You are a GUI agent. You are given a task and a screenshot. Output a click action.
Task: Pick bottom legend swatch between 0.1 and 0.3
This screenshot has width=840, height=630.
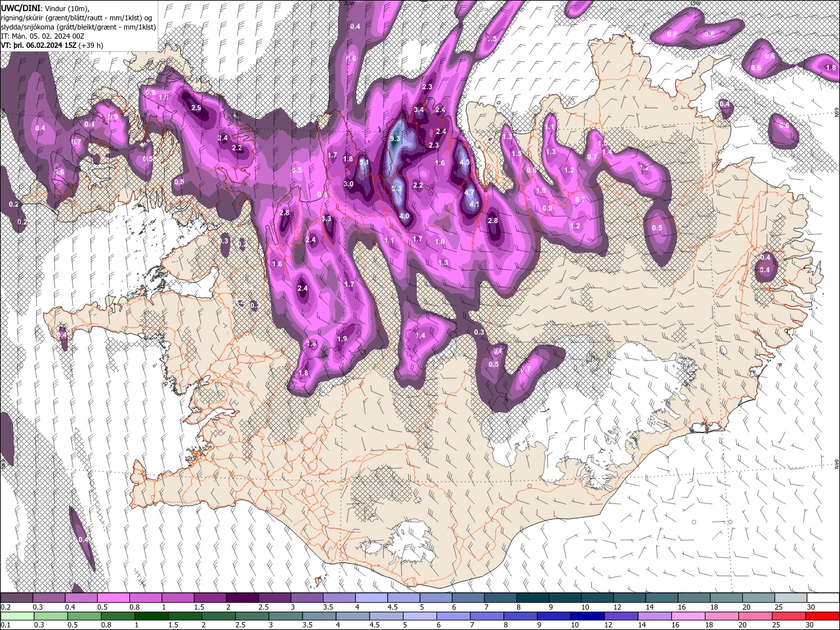(x=16, y=616)
